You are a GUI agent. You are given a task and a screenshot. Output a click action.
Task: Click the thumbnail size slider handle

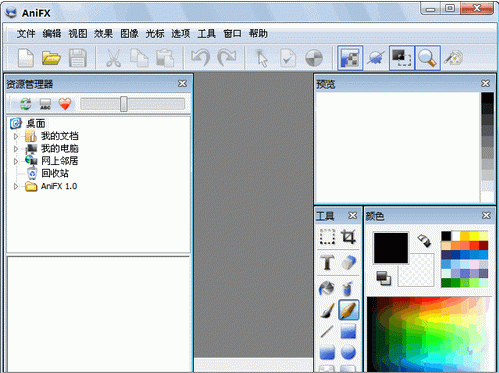coord(124,104)
